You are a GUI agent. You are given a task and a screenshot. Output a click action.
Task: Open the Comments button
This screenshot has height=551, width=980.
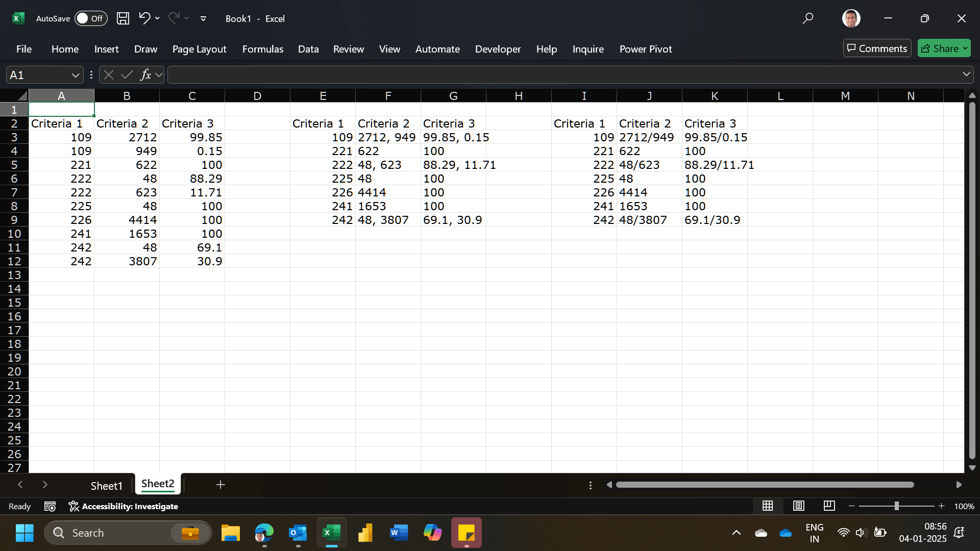point(877,48)
